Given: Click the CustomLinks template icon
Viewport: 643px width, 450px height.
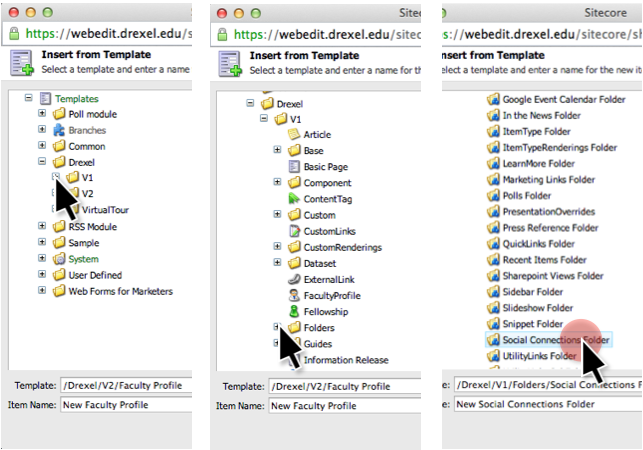Looking at the screenshot, I should click(x=294, y=231).
